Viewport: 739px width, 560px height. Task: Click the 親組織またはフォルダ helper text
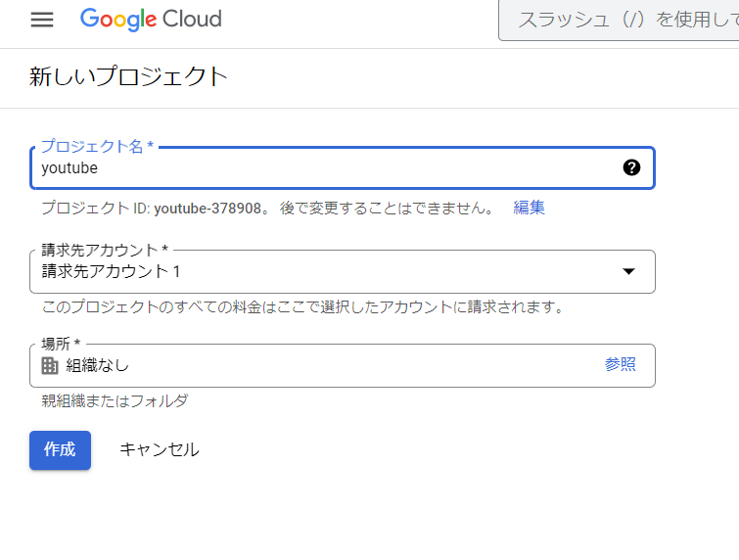point(114,400)
